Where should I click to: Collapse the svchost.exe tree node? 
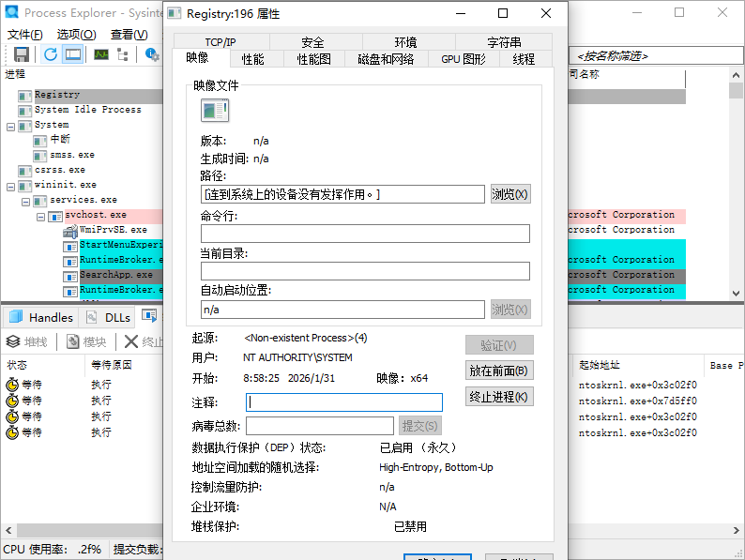[41, 217]
